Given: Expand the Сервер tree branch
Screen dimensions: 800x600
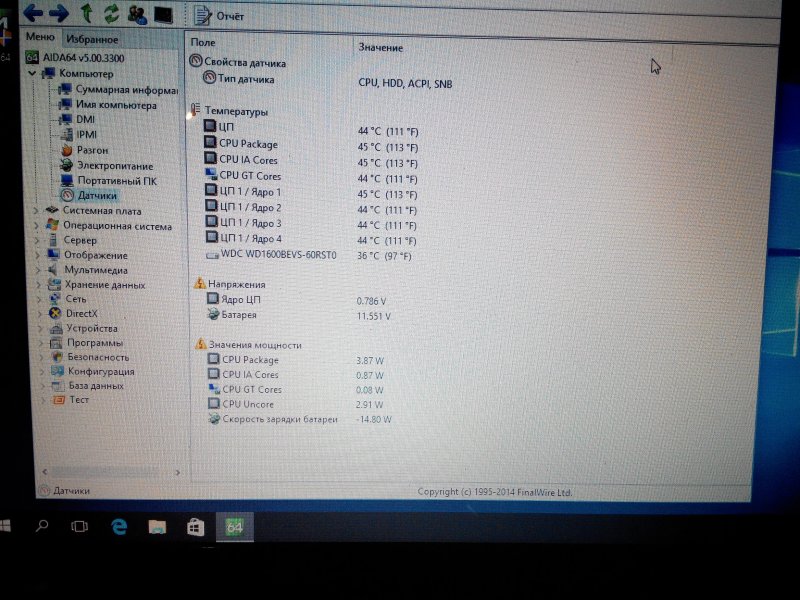Looking at the screenshot, I should click(37, 240).
